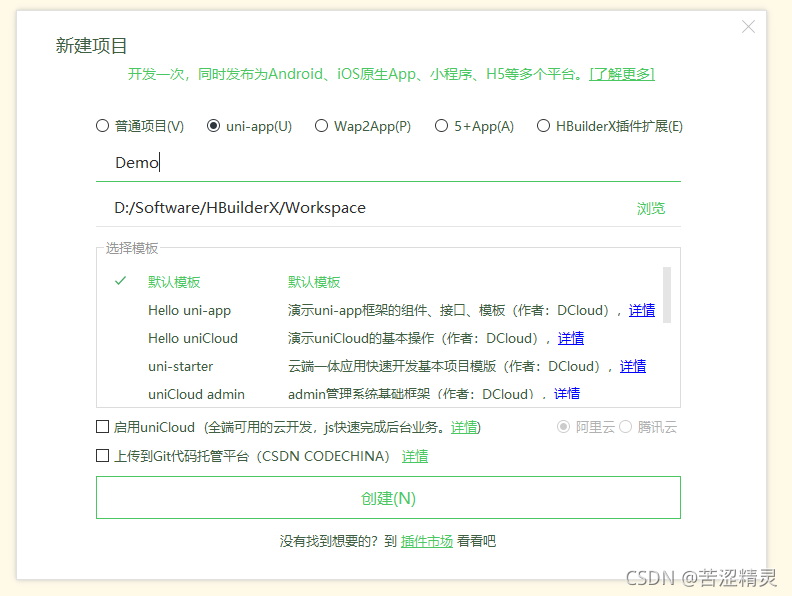Screen dimensions: 792x596
Task: Select the uniCloud admin template
Action: (x=196, y=394)
